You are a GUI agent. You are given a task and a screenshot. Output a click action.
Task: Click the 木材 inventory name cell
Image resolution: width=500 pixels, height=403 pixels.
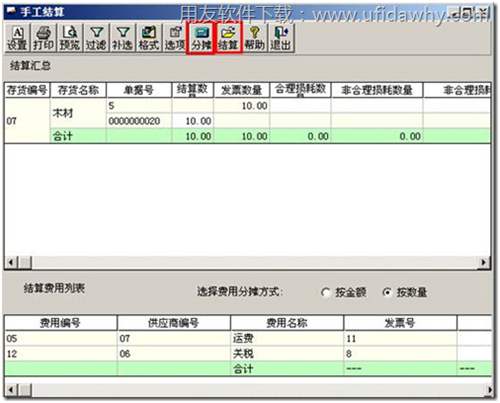click(x=78, y=113)
